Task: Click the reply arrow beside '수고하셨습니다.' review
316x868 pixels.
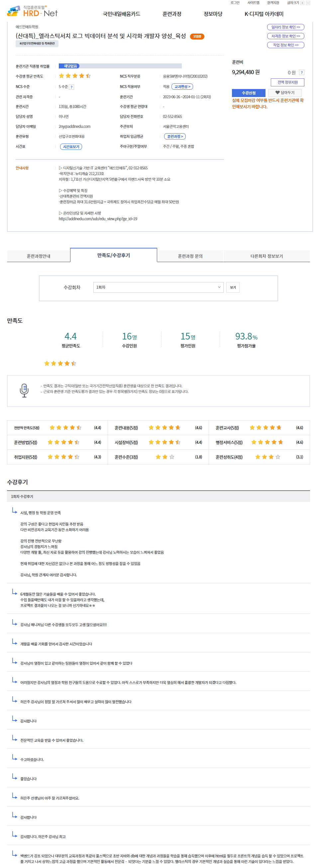Action: [x=15, y=757]
